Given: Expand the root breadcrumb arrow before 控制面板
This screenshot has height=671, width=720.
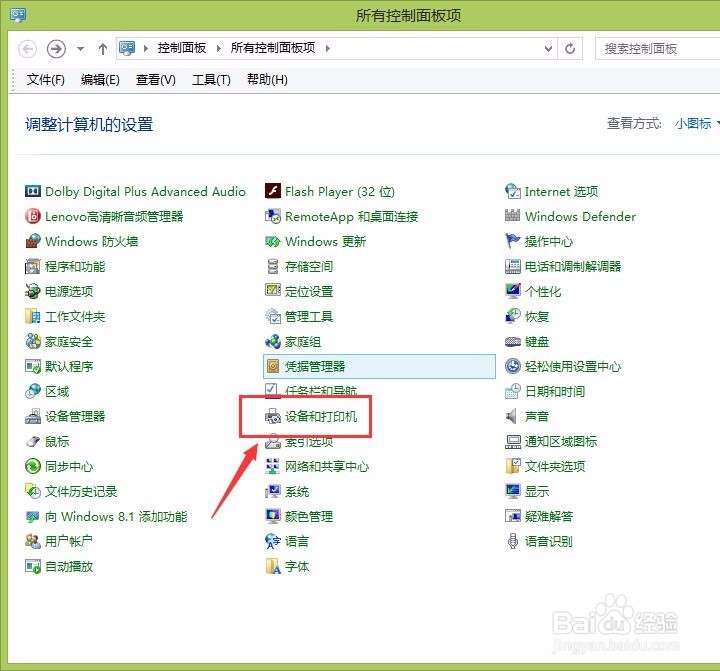Looking at the screenshot, I should (146, 48).
